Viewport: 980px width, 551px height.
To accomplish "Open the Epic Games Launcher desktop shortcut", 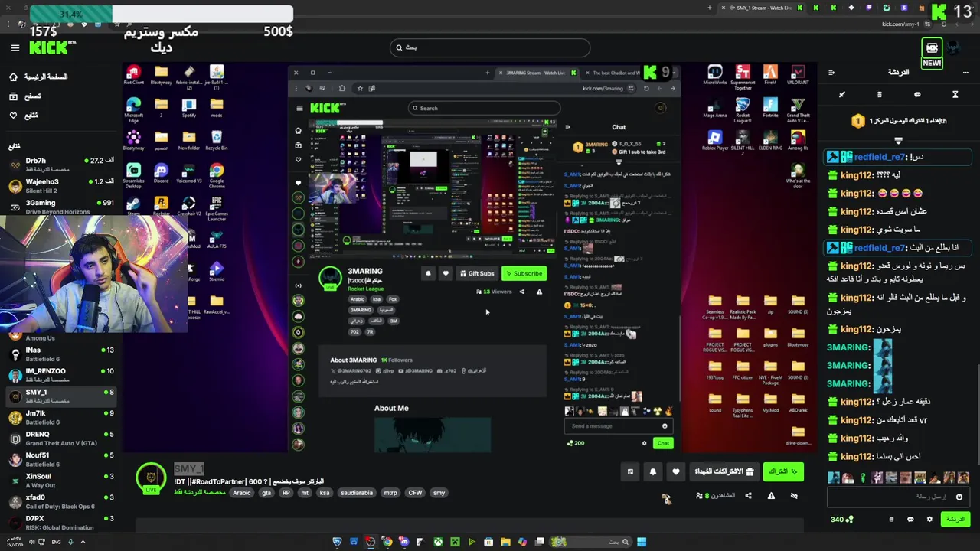I will pyautogui.click(x=217, y=209).
